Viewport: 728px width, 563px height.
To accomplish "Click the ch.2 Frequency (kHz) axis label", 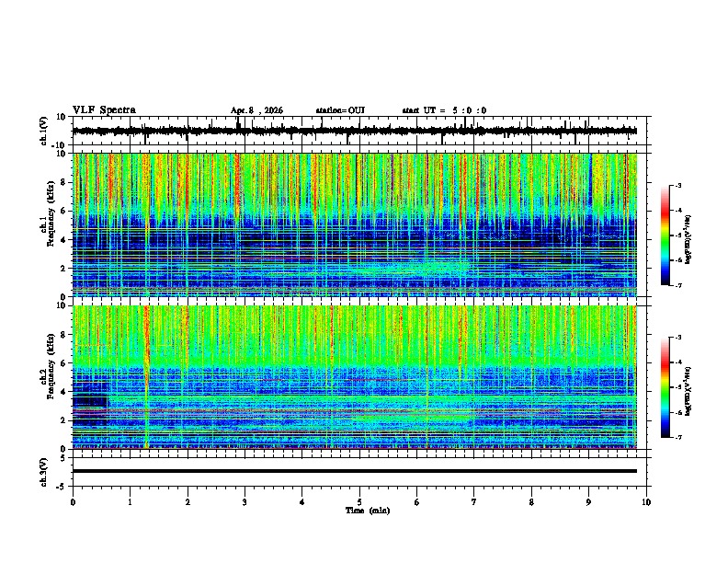I will point(47,366).
